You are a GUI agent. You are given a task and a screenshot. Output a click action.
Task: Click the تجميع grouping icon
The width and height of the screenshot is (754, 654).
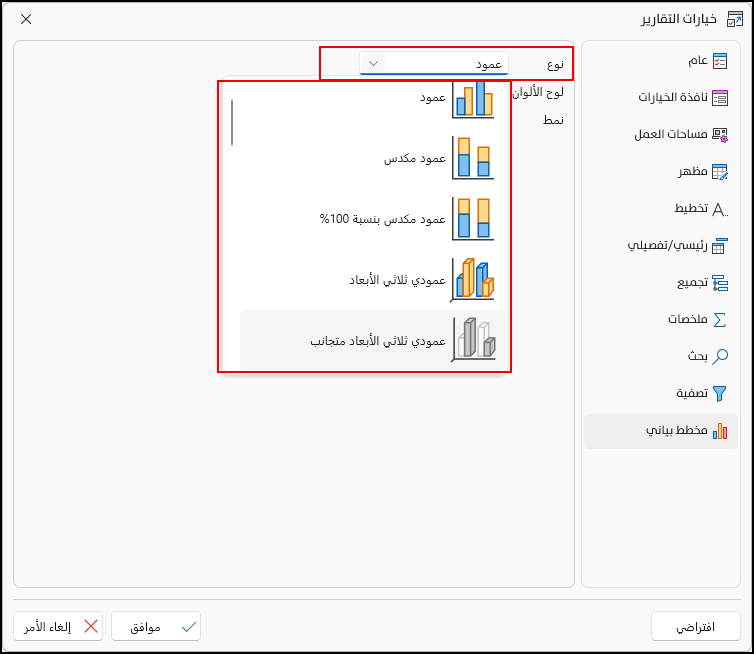(x=720, y=283)
